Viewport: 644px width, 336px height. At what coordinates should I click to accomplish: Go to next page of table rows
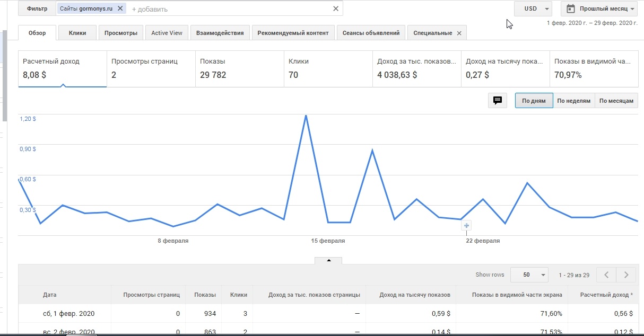[626, 275]
